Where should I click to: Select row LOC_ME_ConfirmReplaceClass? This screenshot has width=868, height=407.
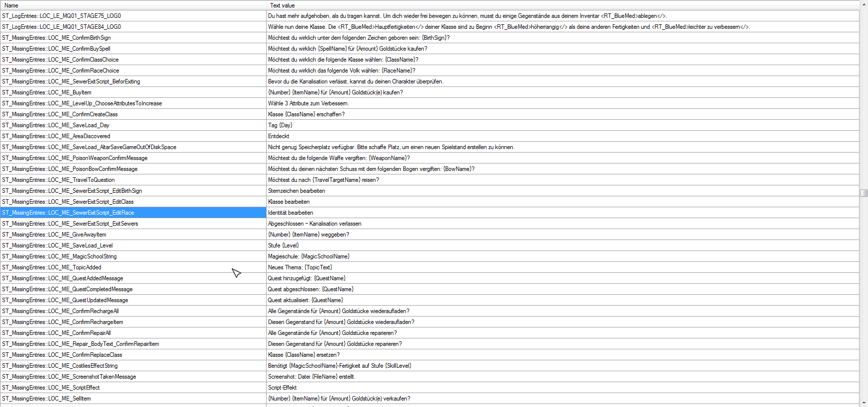click(430, 355)
